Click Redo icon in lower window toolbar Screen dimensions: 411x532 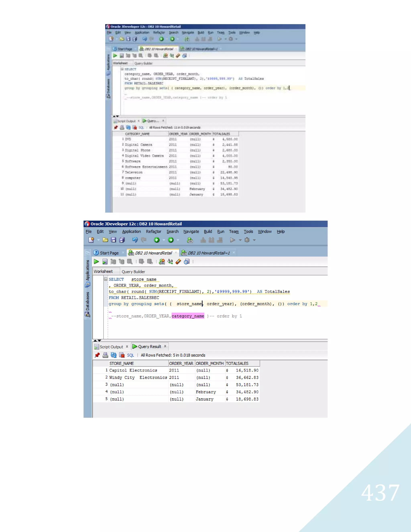(144, 240)
